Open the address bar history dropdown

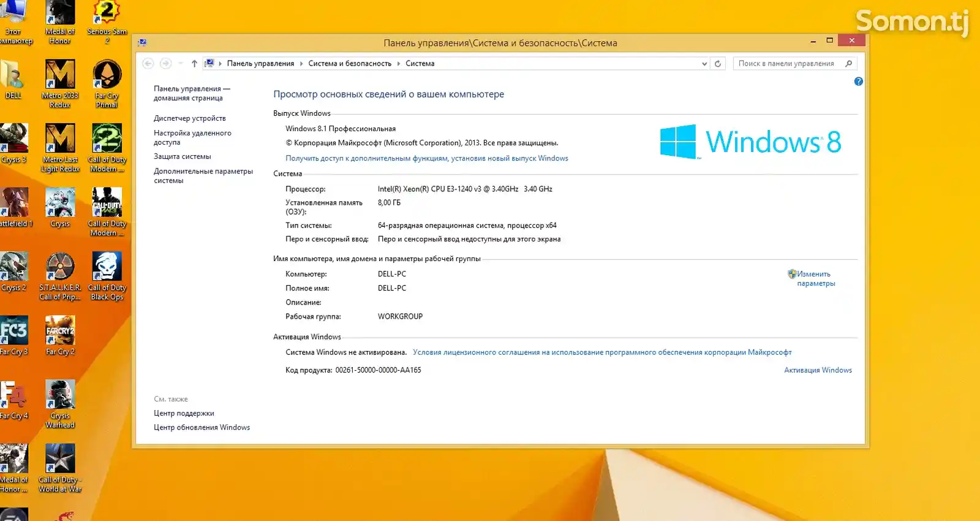[704, 64]
